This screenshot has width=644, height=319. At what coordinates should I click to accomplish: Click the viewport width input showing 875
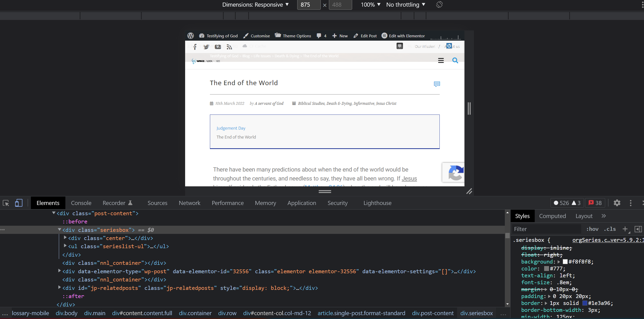pos(309,5)
